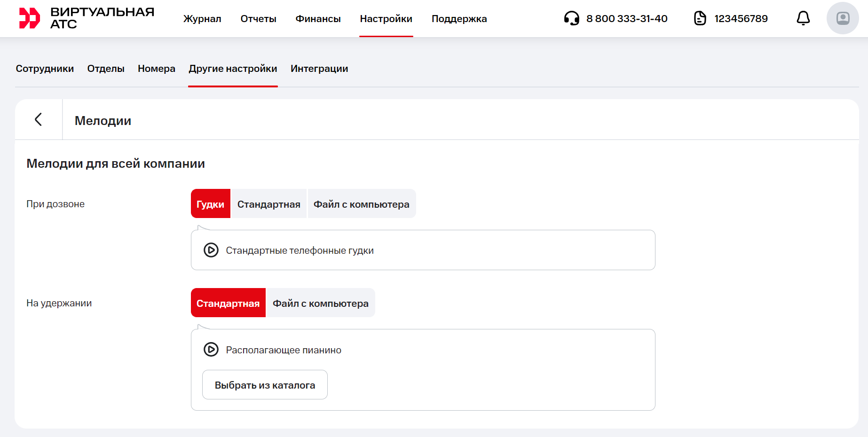Switch to the Интеграции tab
This screenshot has width=868, height=437.
319,69
